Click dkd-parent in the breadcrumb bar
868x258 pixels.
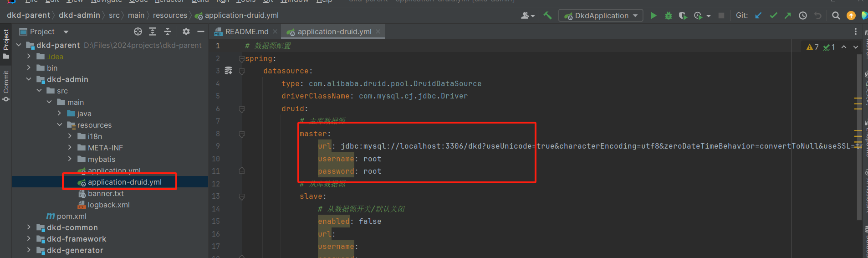tap(28, 15)
